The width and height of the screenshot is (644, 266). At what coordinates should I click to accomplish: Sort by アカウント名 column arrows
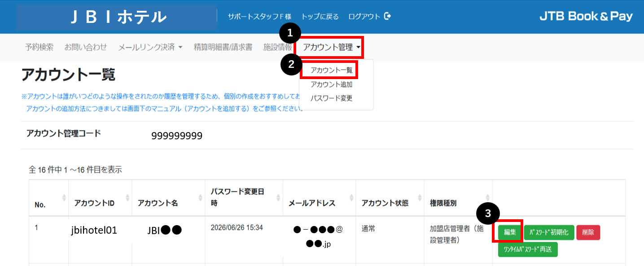coord(200,198)
